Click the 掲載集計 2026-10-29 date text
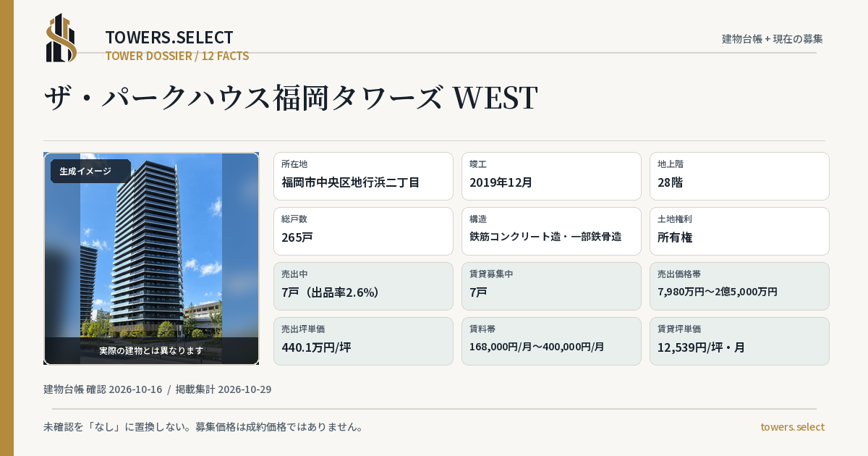 pos(224,389)
